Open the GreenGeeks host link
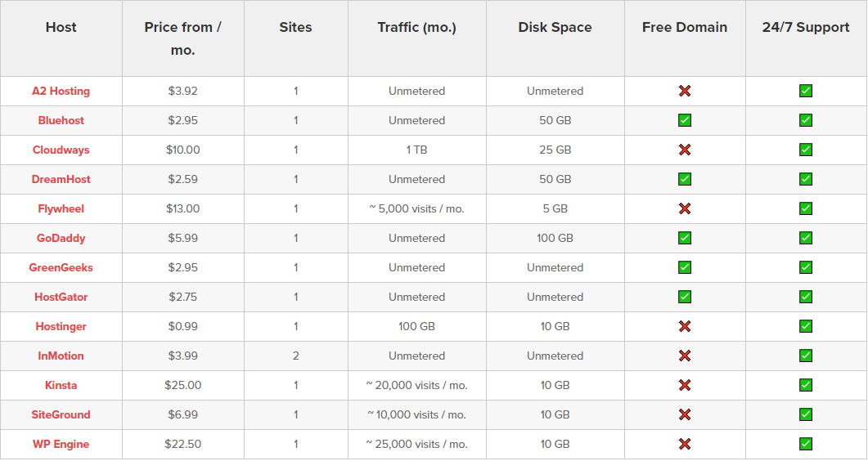The height and width of the screenshot is (461, 868). pyautogui.click(x=61, y=267)
